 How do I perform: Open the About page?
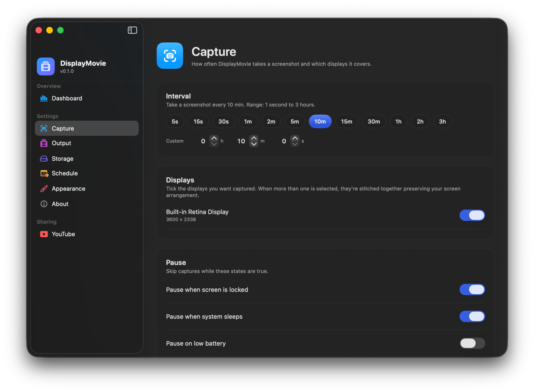pos(87,204)
